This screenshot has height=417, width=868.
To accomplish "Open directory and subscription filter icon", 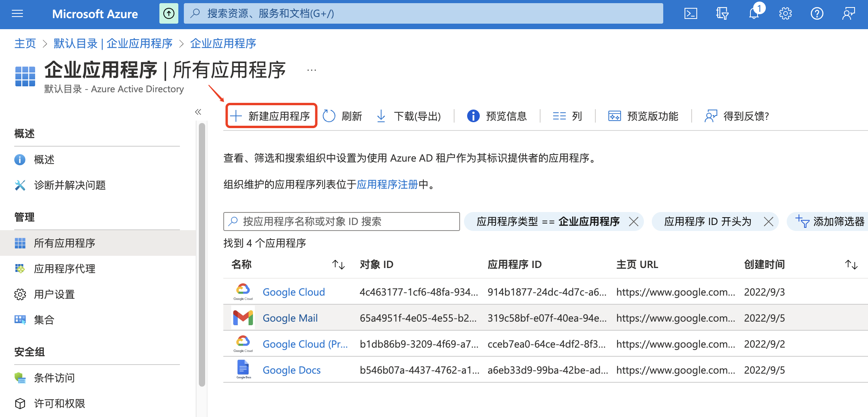I will pos(722,14).
